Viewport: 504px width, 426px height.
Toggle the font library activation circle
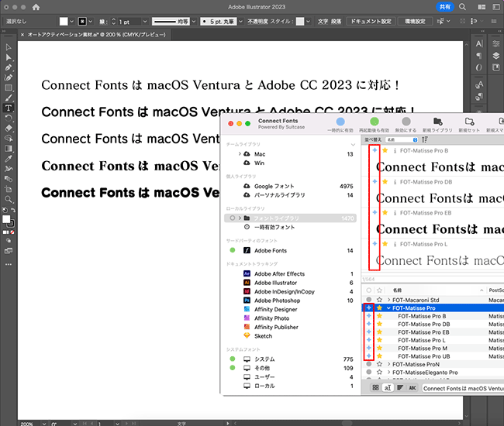(x=232, y=218)
